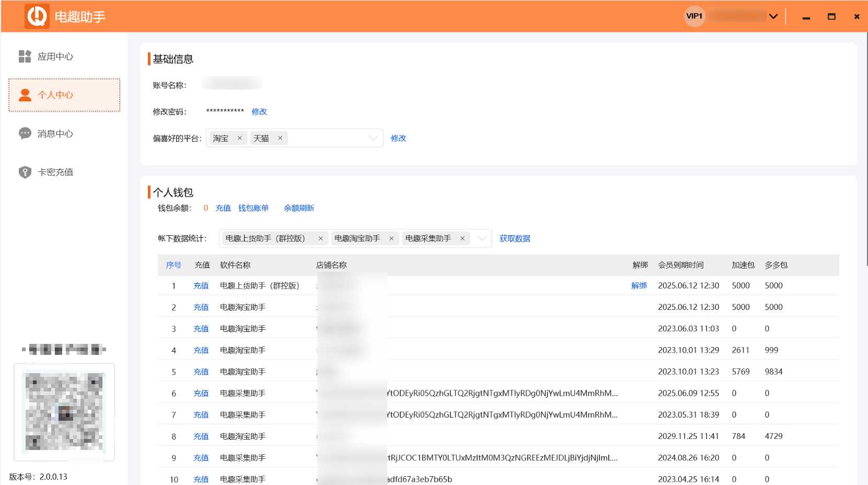Click 充值 in row 6

point(201,393)
